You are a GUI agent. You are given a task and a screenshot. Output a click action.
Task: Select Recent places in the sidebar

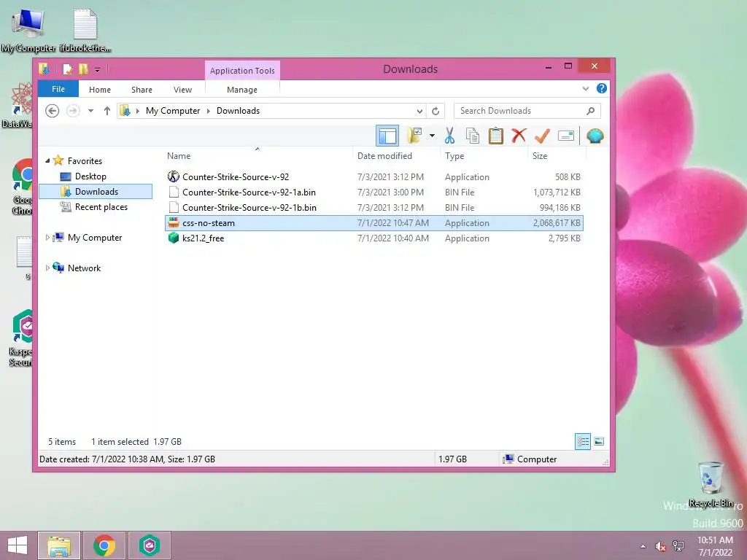click(101, 207)
